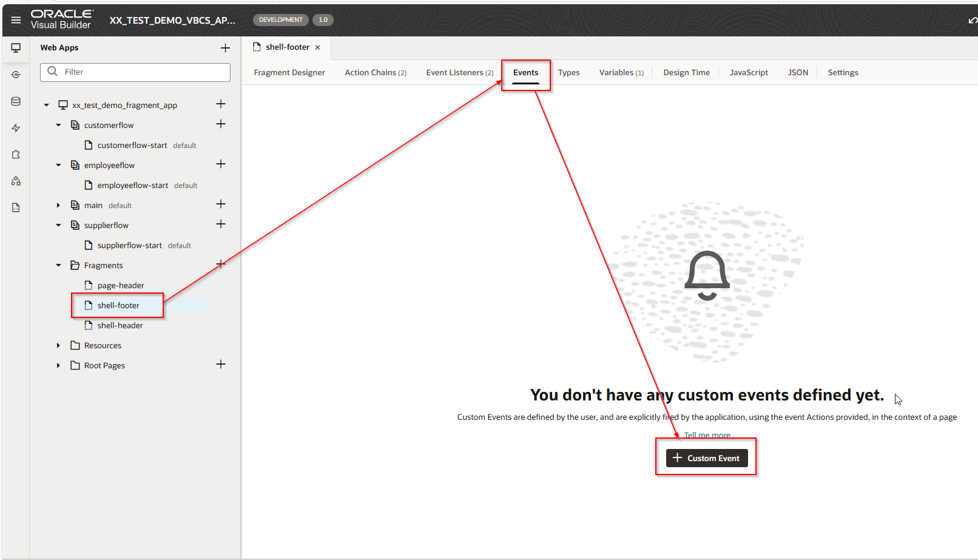Open the Processes panel via lightning icon
This screenshot has height=560, width=978.
(x=15, y=127)
